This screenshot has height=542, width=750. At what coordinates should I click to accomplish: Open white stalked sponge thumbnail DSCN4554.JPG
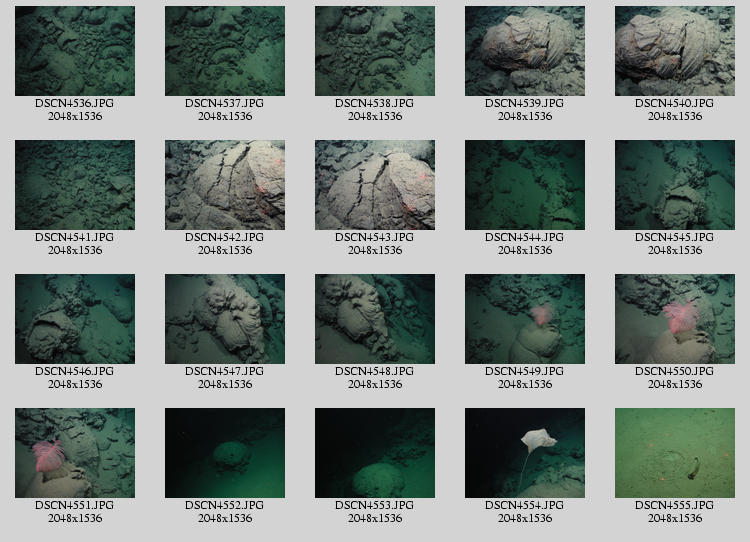tap(525, 453)
